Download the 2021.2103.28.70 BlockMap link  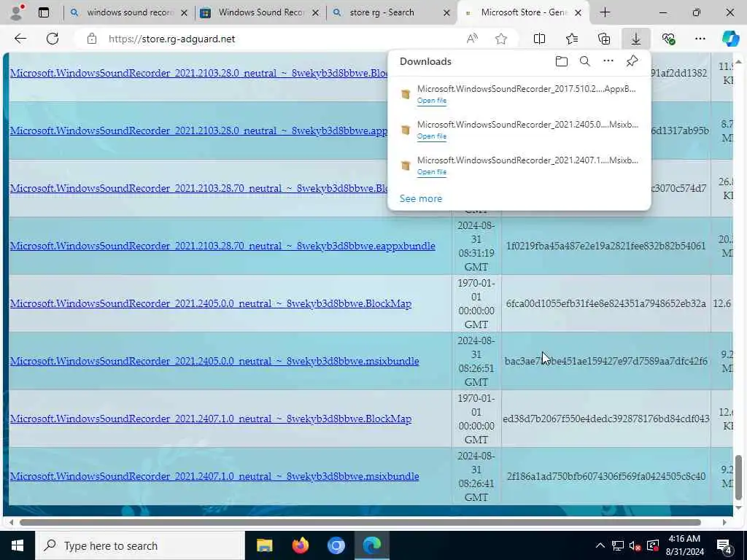(x=198, y=188)
